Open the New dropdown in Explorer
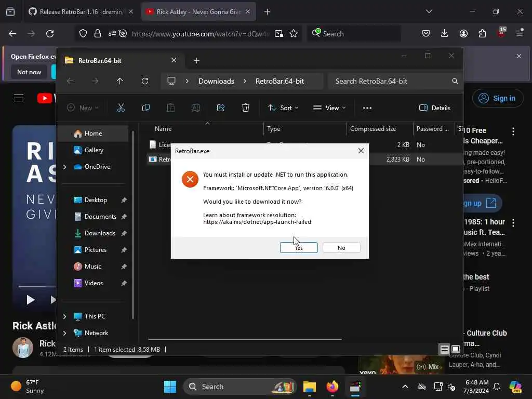 (83, 108)
